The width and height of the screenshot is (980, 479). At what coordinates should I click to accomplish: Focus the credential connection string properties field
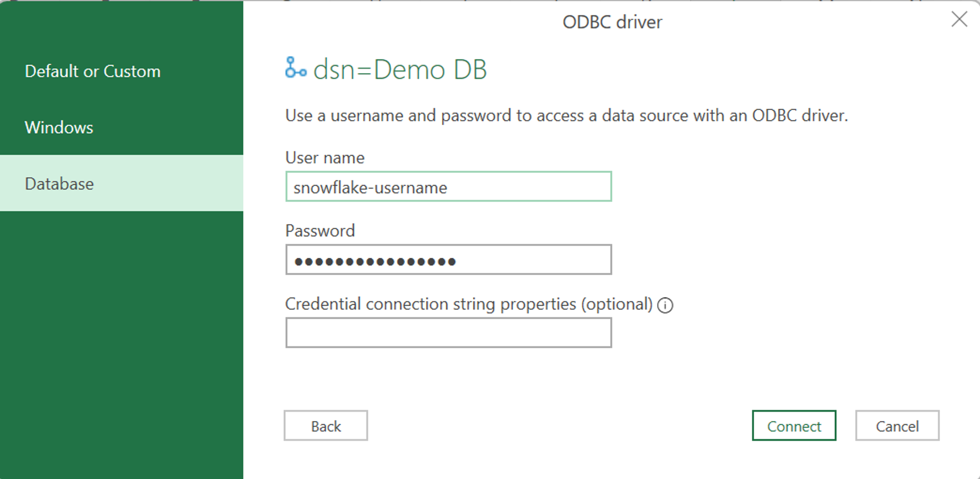click(449, 333)
